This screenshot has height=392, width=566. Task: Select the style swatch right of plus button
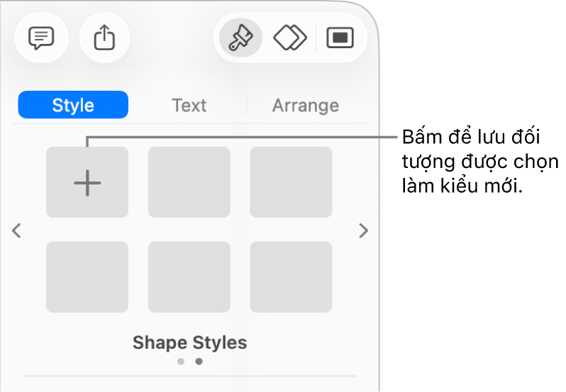(189, 182)
